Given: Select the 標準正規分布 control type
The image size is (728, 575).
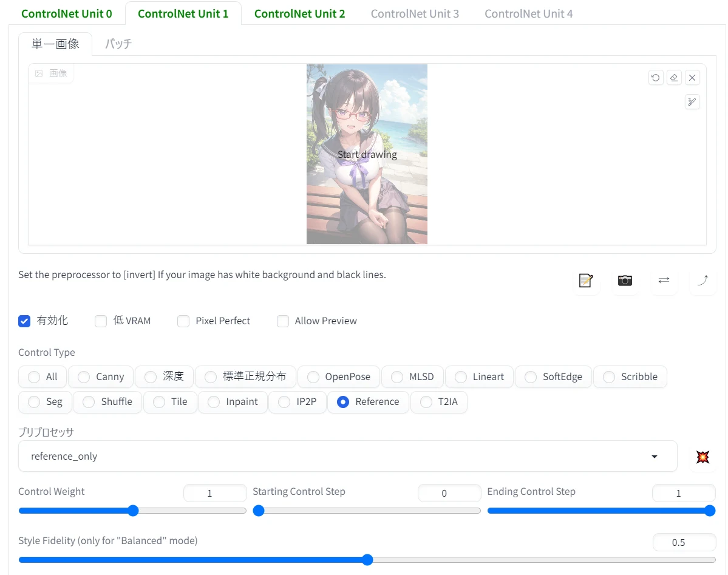Looking at the screenshot, I should click(x=246, y=376).
